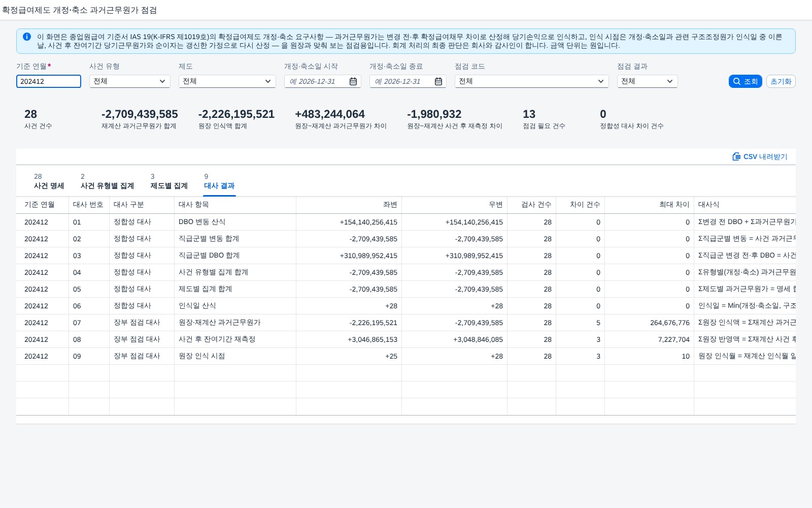
Task: Click the 7,227,704 최대 차이 value
Action: (673, 339)
